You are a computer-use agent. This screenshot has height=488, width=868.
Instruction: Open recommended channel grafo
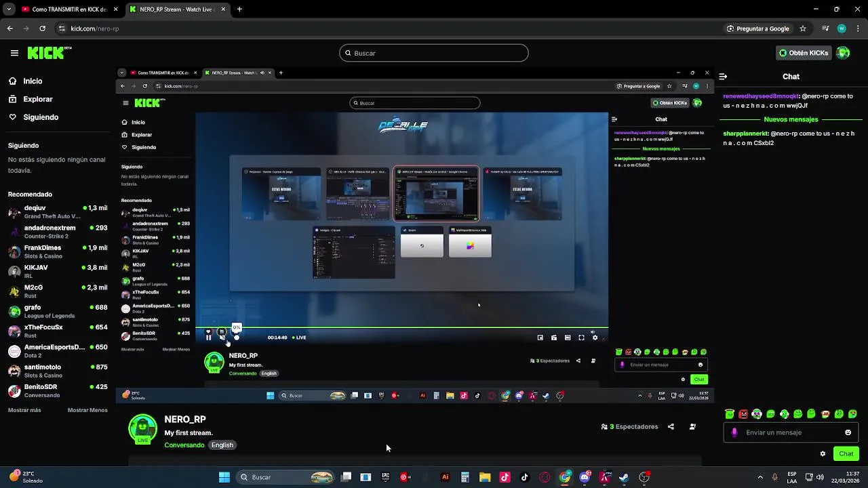(58, 311)
